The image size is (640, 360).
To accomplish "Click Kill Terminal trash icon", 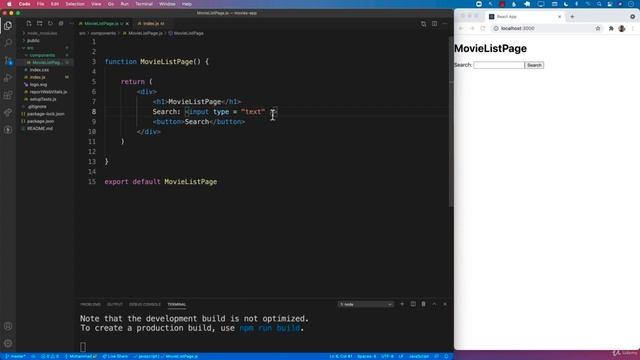I will [x=423, y=304].
